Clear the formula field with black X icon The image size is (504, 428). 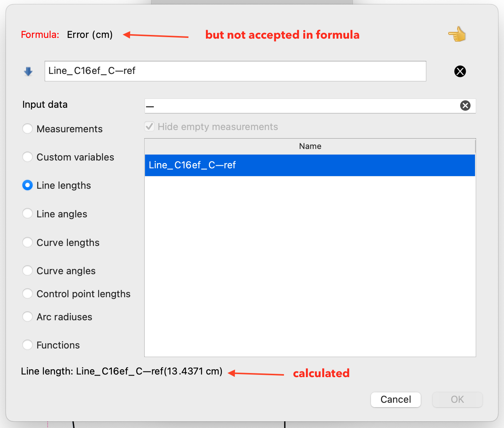(460, 71)
